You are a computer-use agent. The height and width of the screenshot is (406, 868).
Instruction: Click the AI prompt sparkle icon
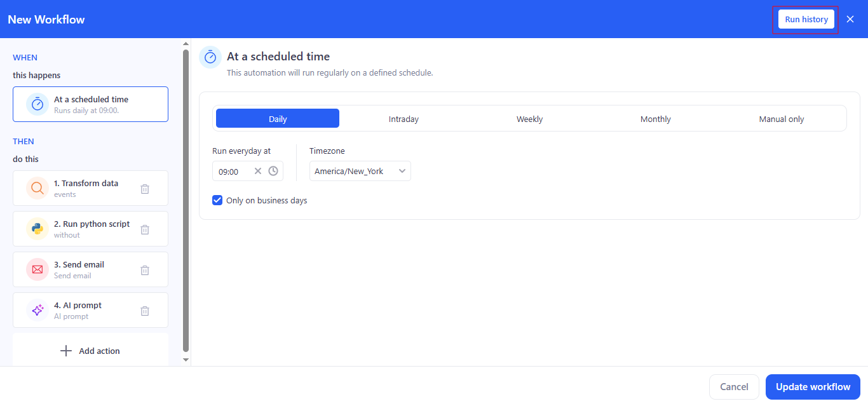click(x=37, y=309)
